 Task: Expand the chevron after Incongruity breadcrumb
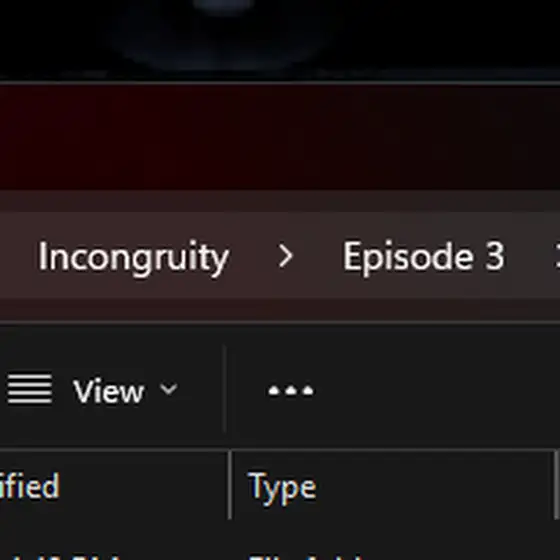click(286, 256)
